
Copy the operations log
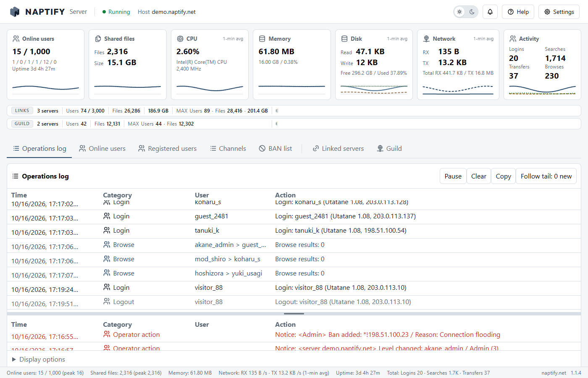pos(503,176)
